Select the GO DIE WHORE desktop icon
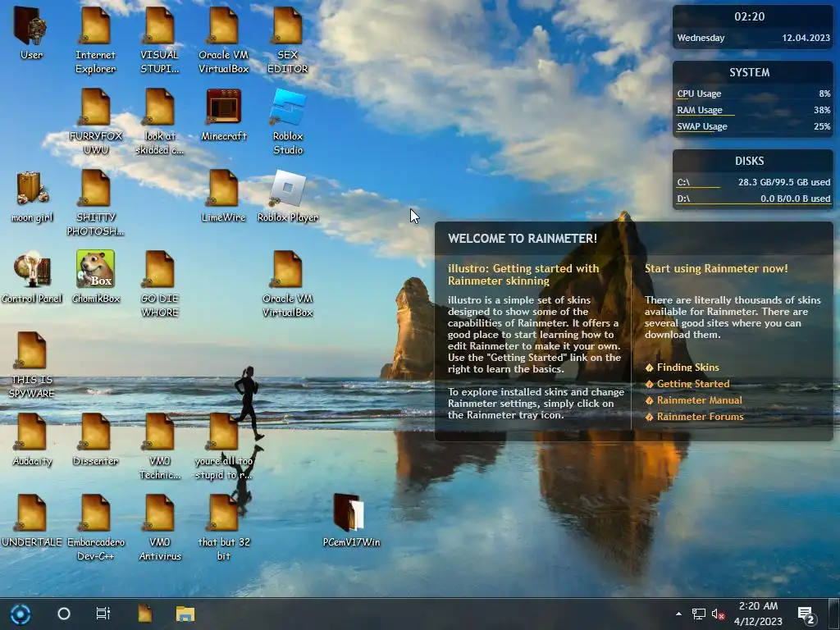Viewport: 840px width, 630px height. tap(160, 284)
